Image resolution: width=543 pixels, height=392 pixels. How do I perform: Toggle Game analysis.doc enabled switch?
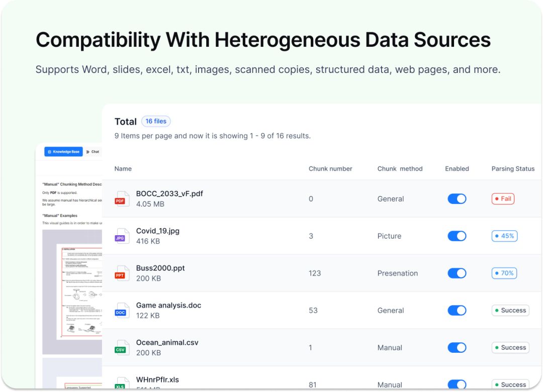pos(457,310)
